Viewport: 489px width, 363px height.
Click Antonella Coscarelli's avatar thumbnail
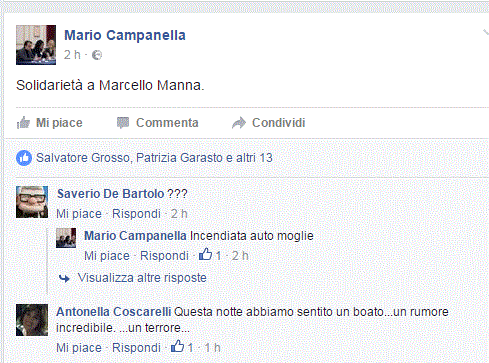[x=32, y=320]
